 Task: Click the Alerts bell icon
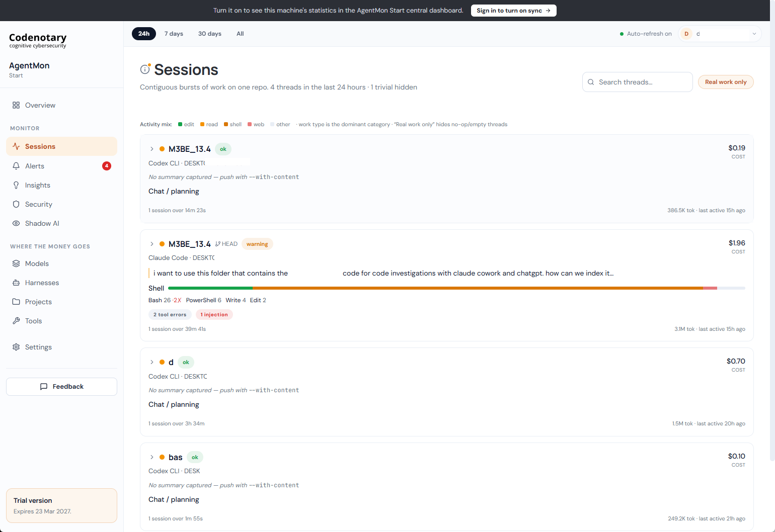tap(16, 166)
